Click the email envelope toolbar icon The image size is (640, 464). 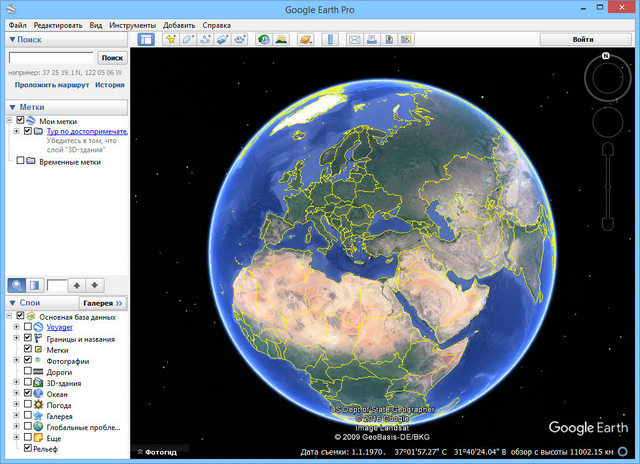pyautogui.click(x=354, y=40)
